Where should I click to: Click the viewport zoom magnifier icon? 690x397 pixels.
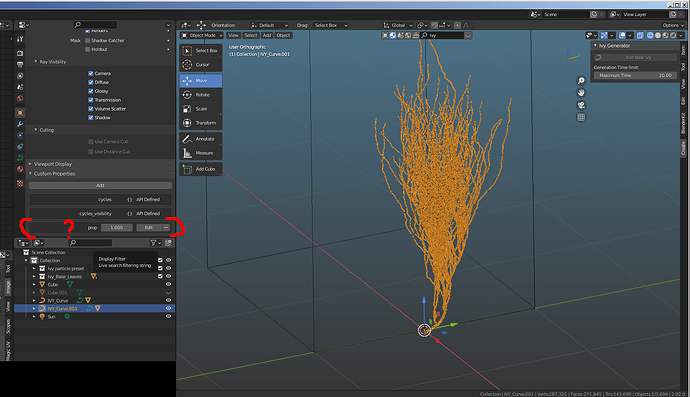click(x=581, y=81)
